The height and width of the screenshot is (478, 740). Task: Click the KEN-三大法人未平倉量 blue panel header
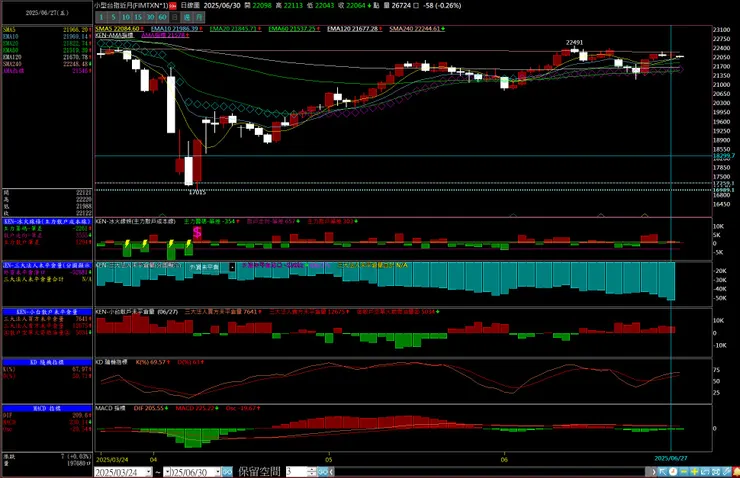coord(47,265)
